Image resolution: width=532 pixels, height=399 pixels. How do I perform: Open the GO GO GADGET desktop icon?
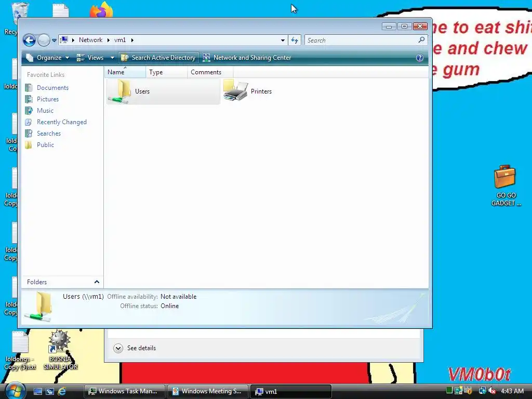506,185
